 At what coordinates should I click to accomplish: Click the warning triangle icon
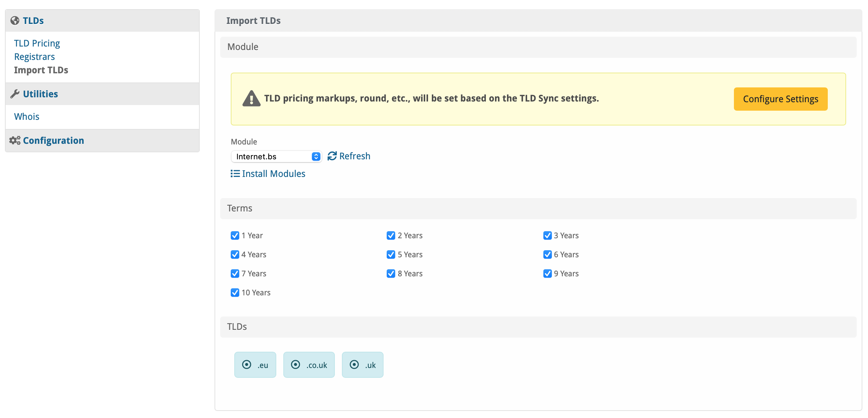251,99
